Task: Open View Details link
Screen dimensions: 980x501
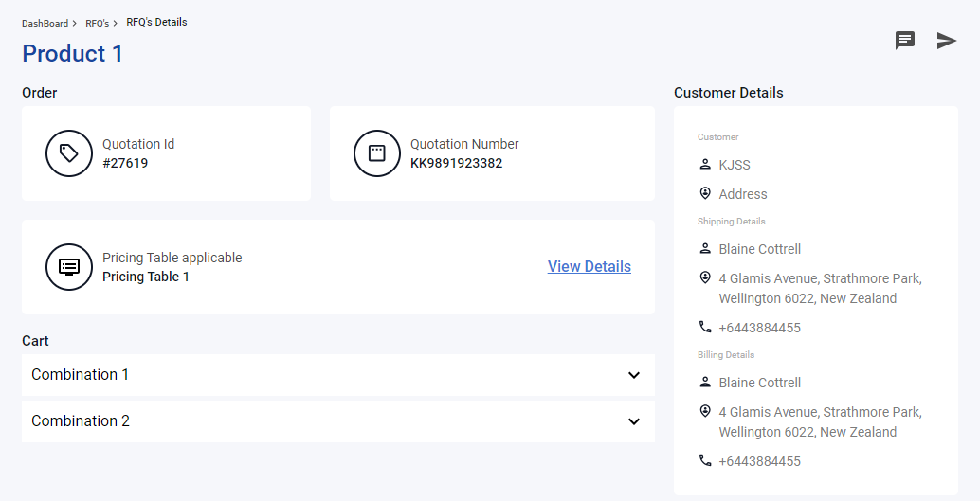Action: click(x=590, y=267)
